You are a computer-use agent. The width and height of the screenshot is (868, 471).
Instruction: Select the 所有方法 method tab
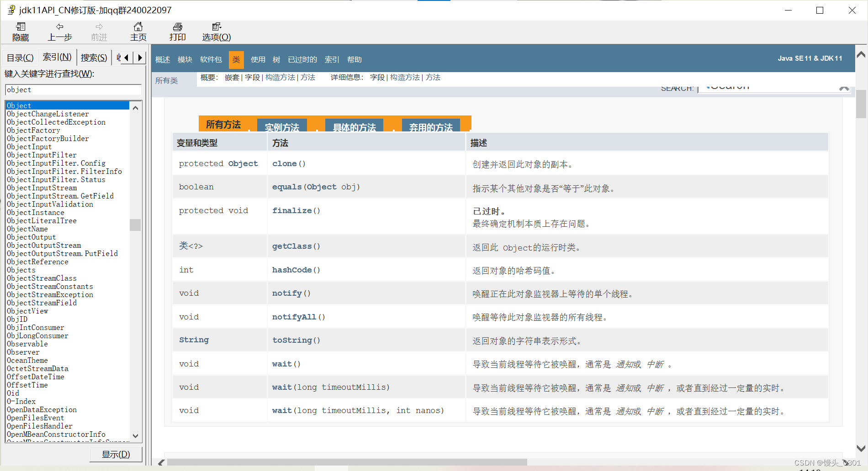point(223,124)
